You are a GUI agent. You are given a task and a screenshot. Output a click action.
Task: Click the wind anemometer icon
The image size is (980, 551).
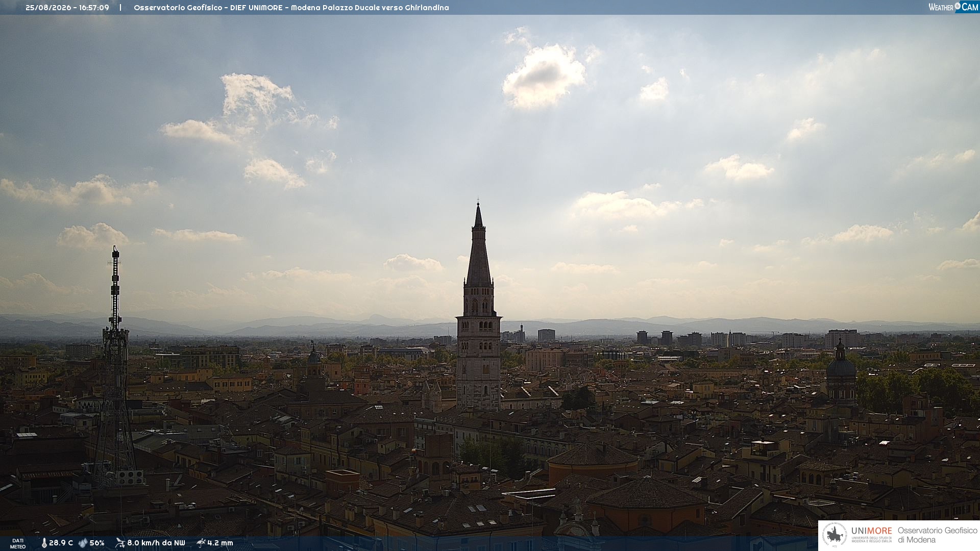click(120, 543)
